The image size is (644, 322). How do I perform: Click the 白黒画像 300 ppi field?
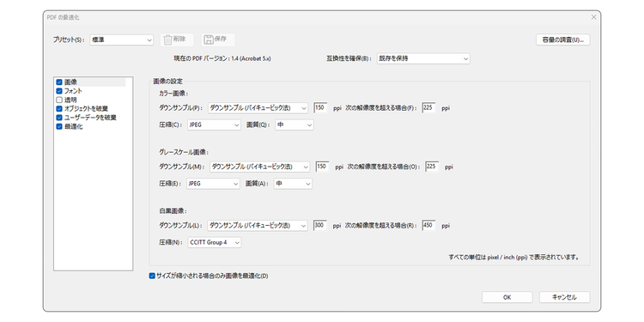320,226
